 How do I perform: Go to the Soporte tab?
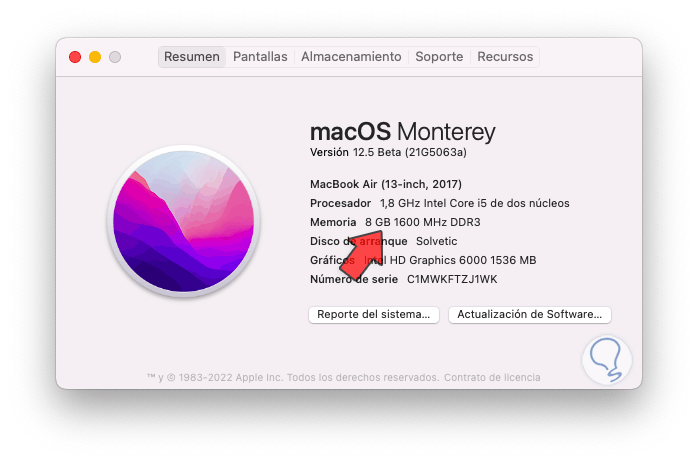click(x=439, y=57)
